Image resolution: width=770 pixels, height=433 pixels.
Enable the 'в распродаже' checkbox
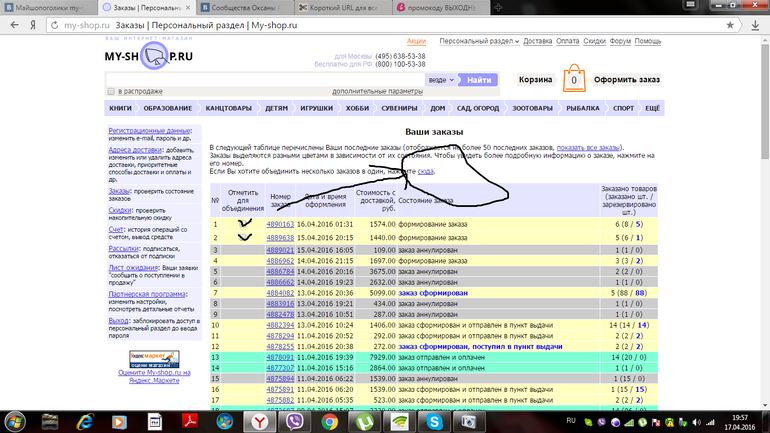click(111, 92)
